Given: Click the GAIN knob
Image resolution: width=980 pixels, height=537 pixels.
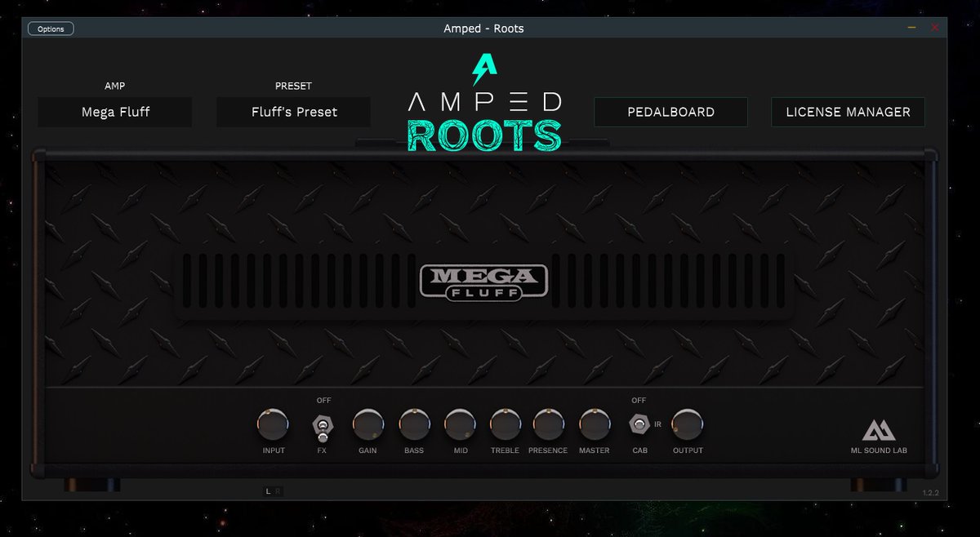Looking at the screenshot, I should 368,424.
